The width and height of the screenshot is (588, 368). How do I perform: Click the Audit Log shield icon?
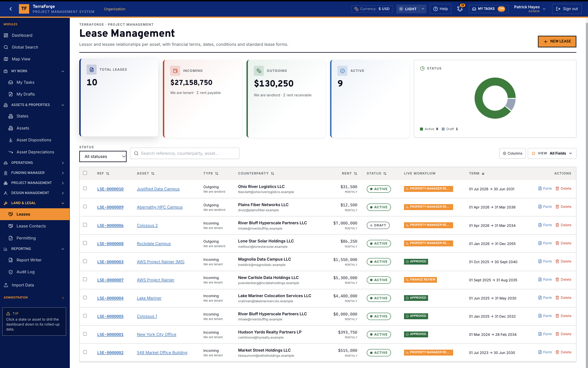coord(11,272)
